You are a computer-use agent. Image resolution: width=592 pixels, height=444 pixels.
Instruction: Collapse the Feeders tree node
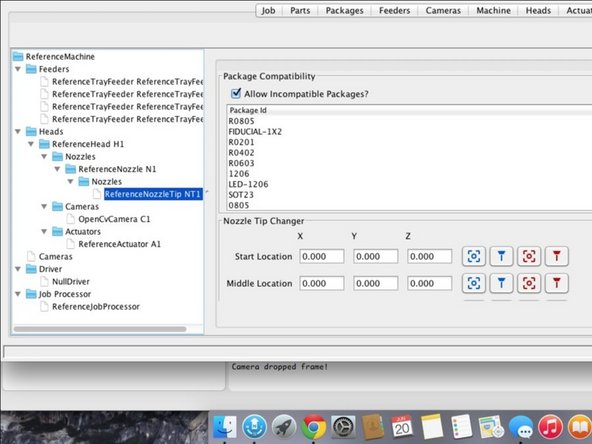18,69
